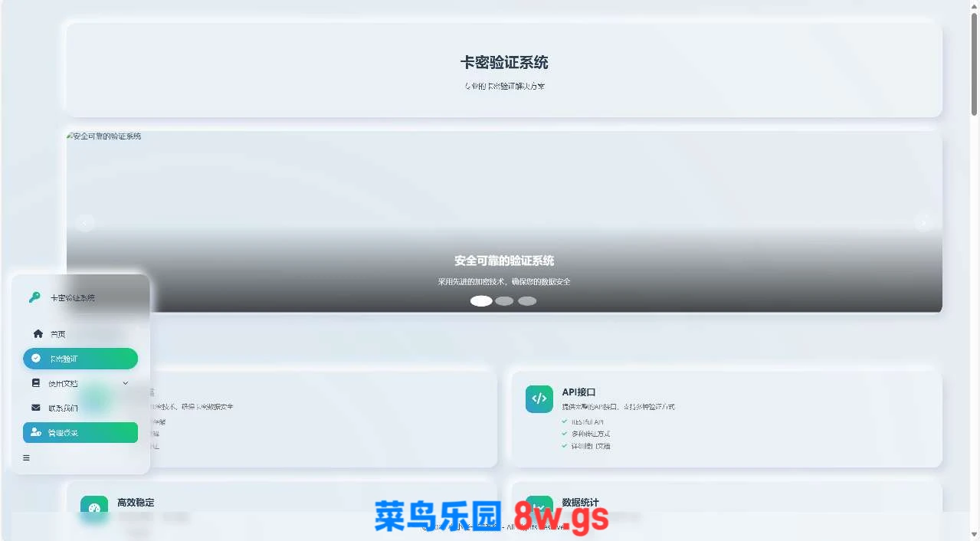Expand the 使用文档 submenu chevron

pos(126,383)
